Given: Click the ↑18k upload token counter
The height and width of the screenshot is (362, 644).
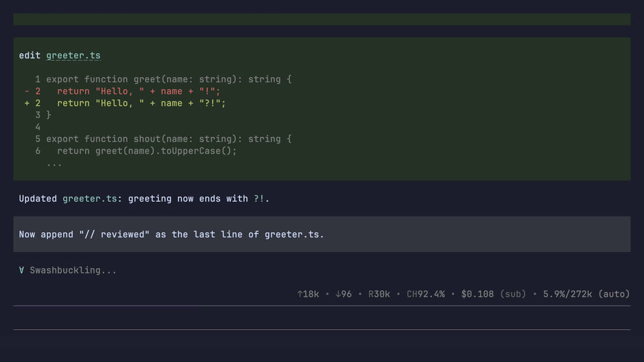Looking at the screenshot, I should click(x=308, y=294).
